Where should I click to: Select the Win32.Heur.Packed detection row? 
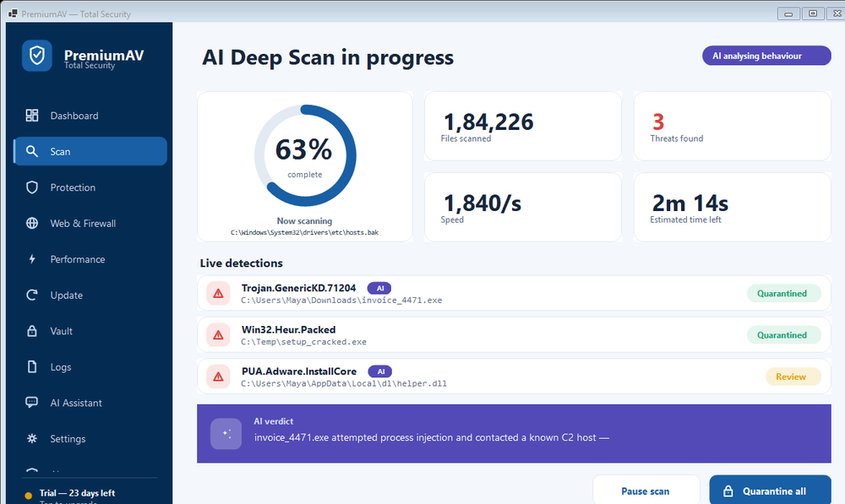[514, 335]
